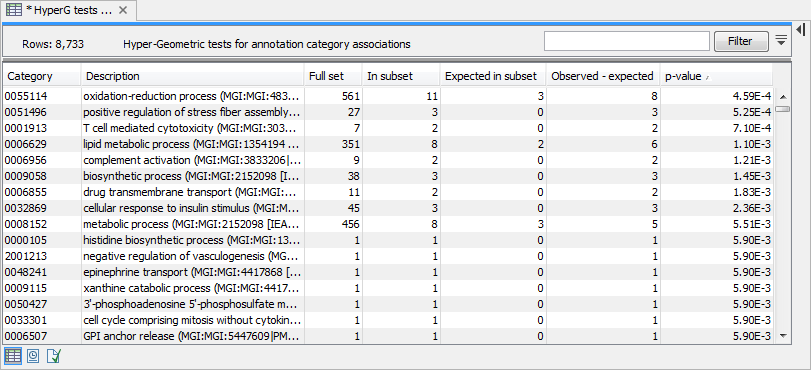Select category 0050427 cell
Screen dimensions: 811x370
click(x=42, y=304)
